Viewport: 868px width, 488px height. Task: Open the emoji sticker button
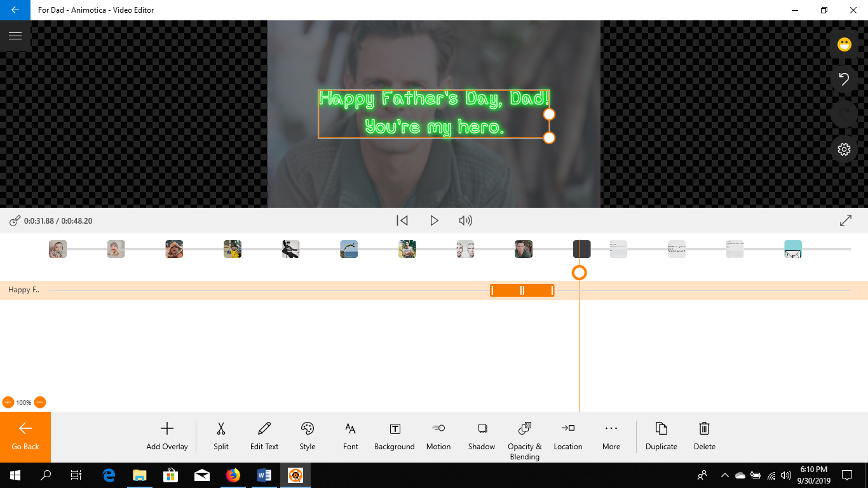coord(844,44)
